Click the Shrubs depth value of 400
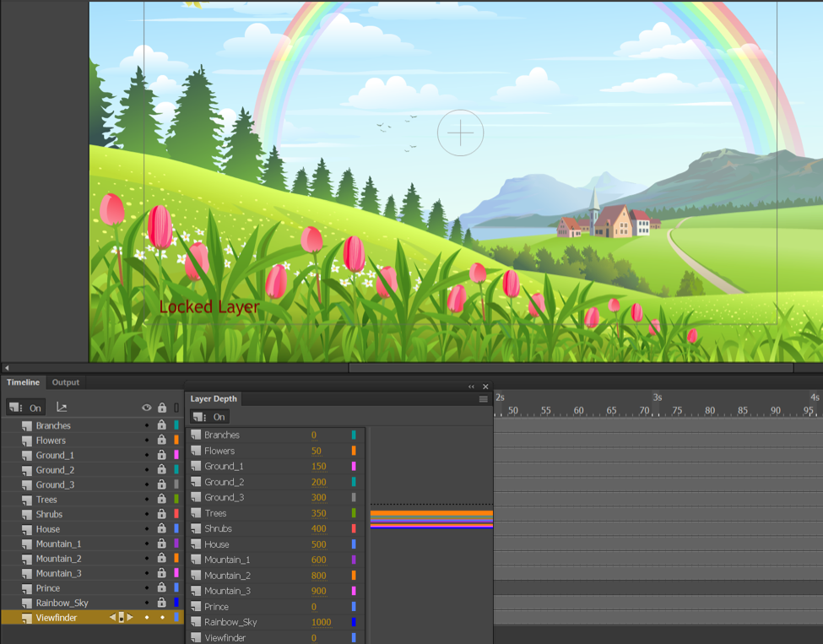 [318, 528]
